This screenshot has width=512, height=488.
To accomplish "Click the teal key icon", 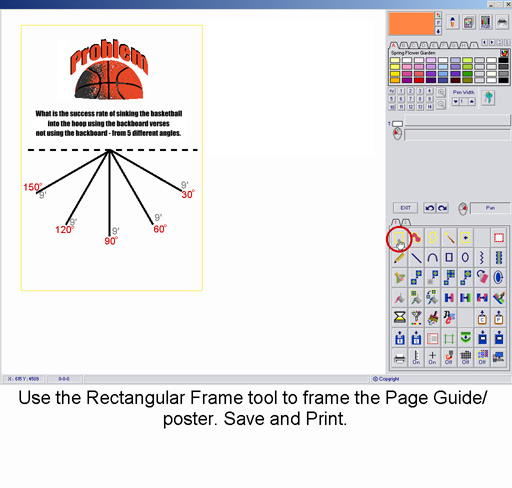I will [488, 98].
